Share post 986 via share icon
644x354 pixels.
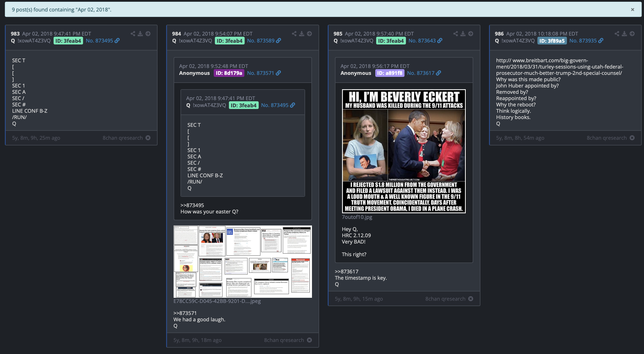pyautogui.click(x=617, y=34)
